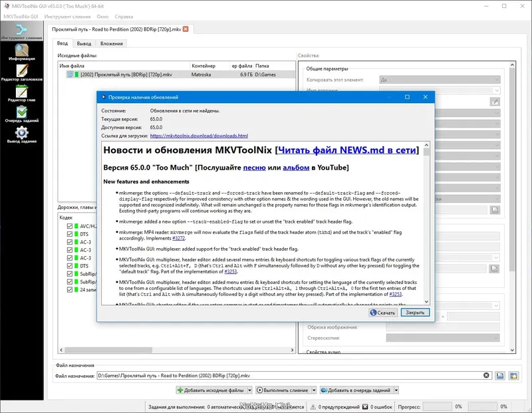
Task: Toggle checkbox for third AC-3 track
Action: click(70, 258)
